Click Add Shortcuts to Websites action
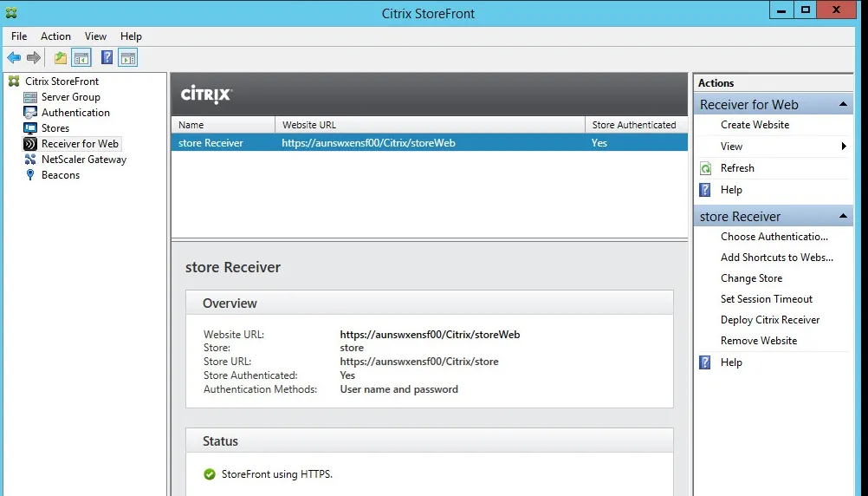The width and height of the screenshot is (868, 496). coord(777,258)
